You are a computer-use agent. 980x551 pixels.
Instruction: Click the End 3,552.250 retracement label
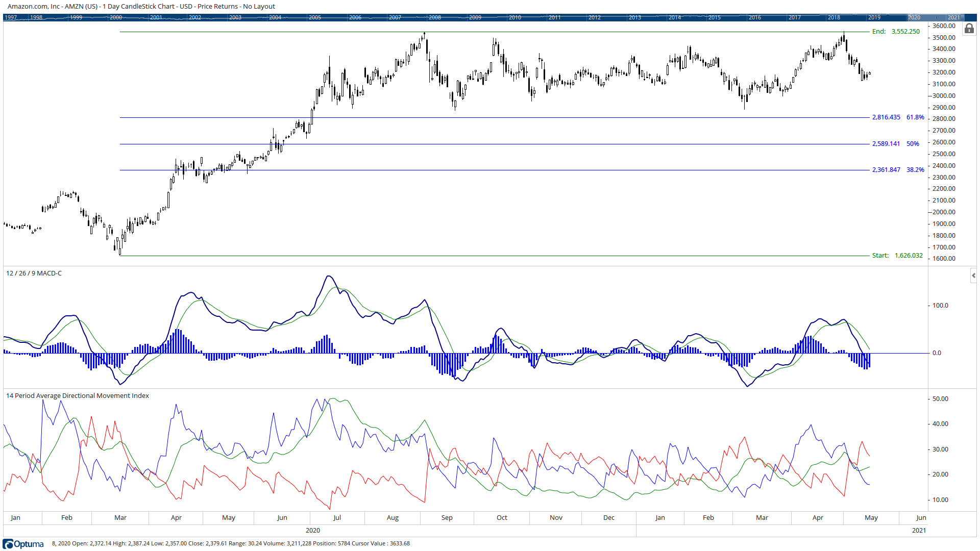[x=896, y=32]
